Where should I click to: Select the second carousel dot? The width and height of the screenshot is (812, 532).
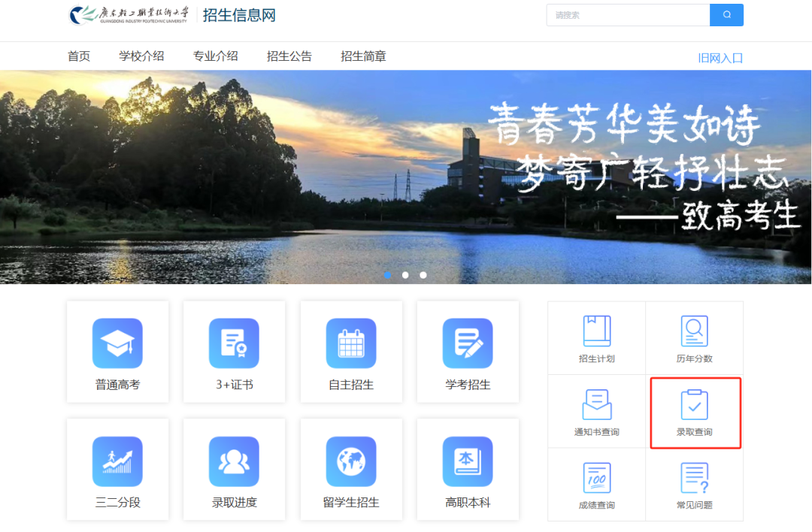[x=405, y=275]
